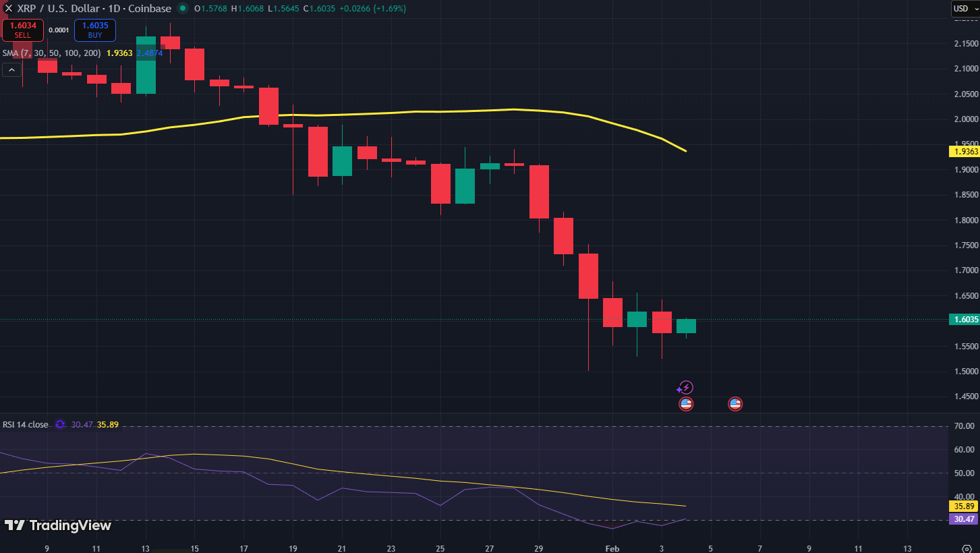Click the 1.6034 SELL button
Viewport: 980px width, 553px height.
(23, 30)
